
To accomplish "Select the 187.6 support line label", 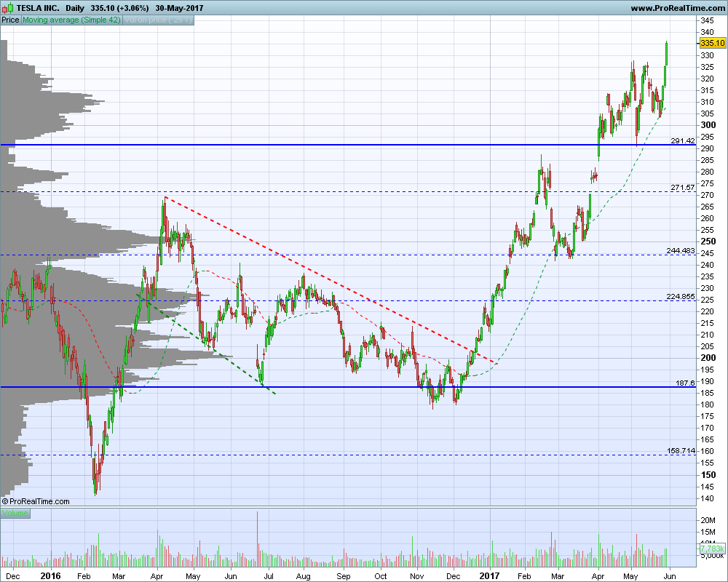I will point(685,383).
